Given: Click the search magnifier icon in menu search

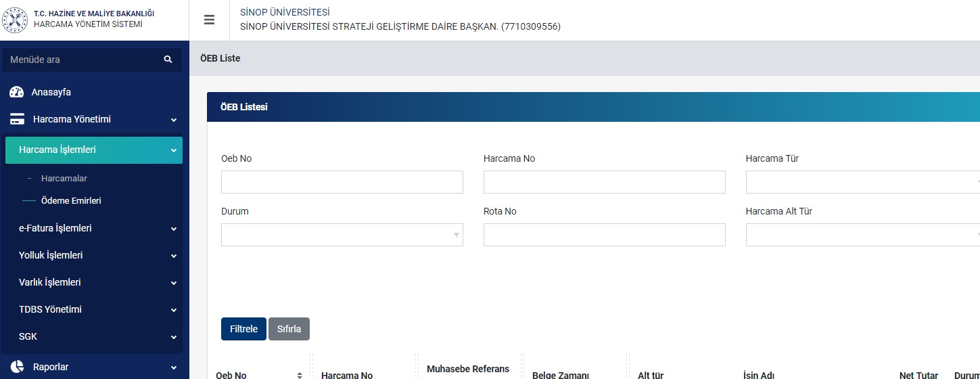Looking at the screenshot, I should tap(168, 60).
